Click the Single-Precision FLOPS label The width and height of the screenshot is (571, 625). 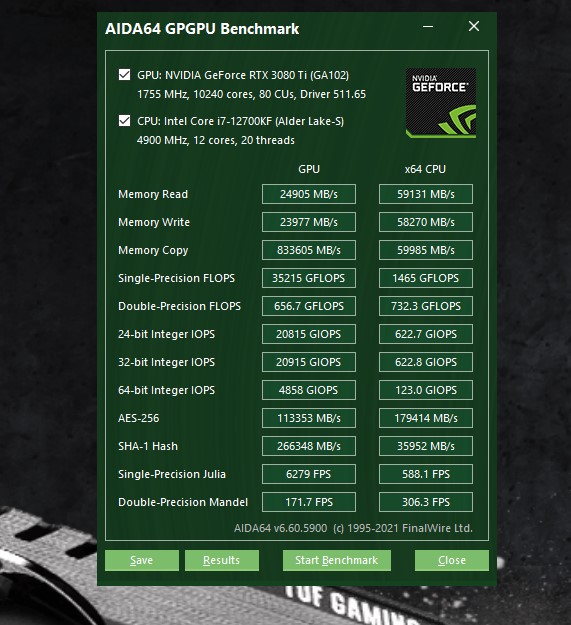point(177,278)
